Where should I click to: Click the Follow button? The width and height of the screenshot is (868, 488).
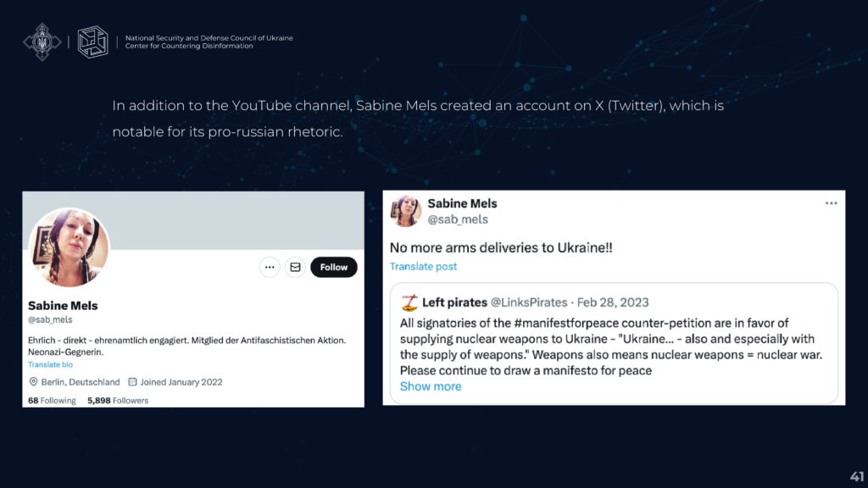point(334,267)
